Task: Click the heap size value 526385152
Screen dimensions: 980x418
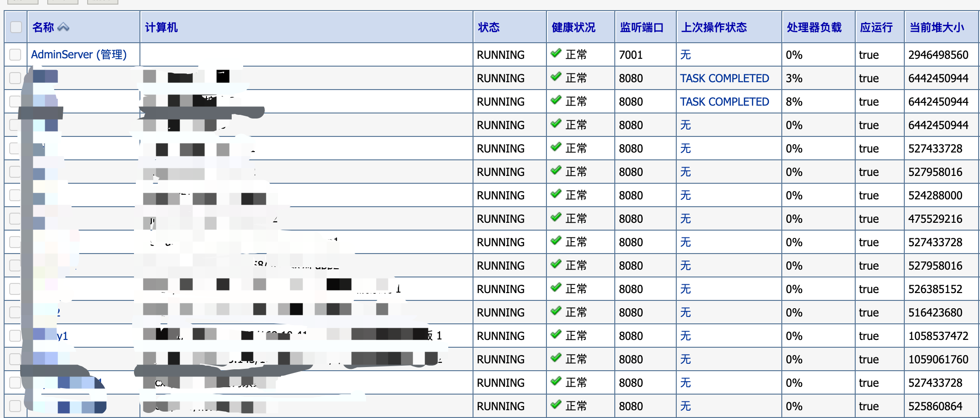Action: pyautogui.click(x=935, y=289)
